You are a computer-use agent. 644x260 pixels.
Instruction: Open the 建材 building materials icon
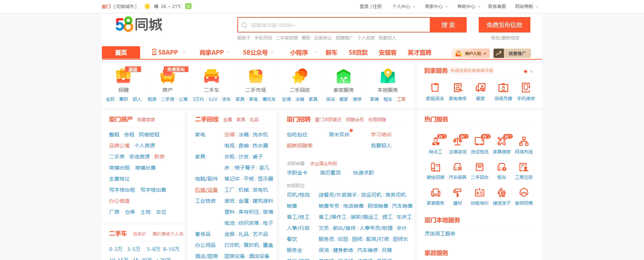click(x=458, y=193)
